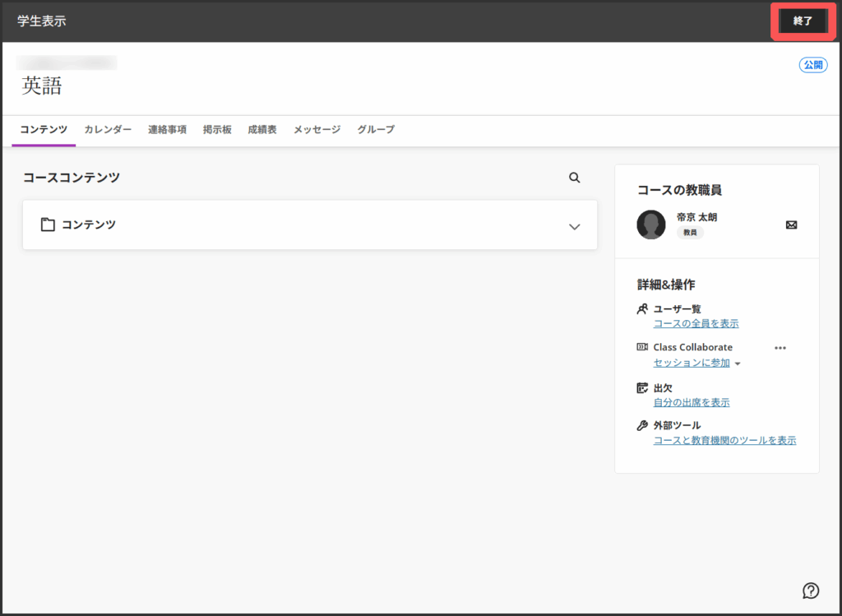
Task: Expand the コンテンツ folder chevron
Action: (x=575, y=227)
